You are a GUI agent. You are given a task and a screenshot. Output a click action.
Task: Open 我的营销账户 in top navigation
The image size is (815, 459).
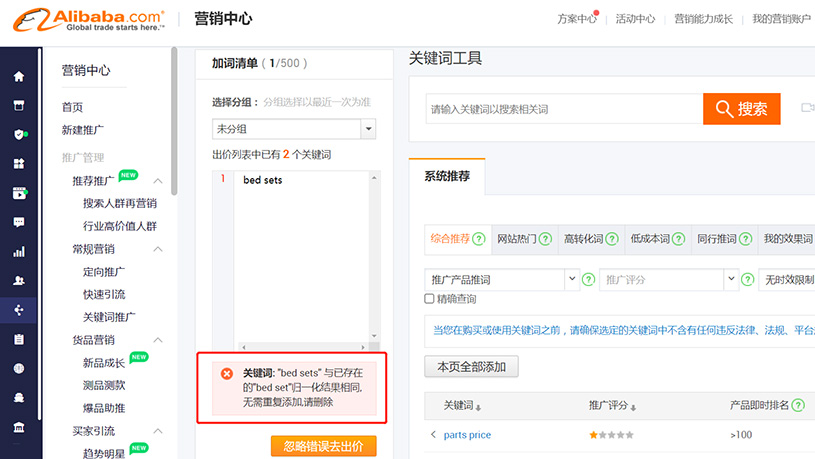(x=782, y=19)
